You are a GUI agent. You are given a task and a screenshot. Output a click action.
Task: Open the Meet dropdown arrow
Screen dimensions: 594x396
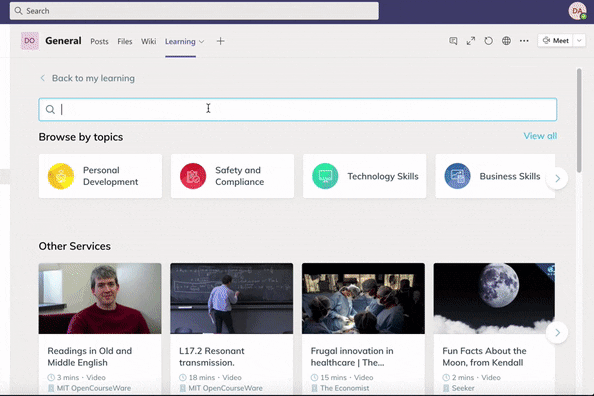[579, 41]
